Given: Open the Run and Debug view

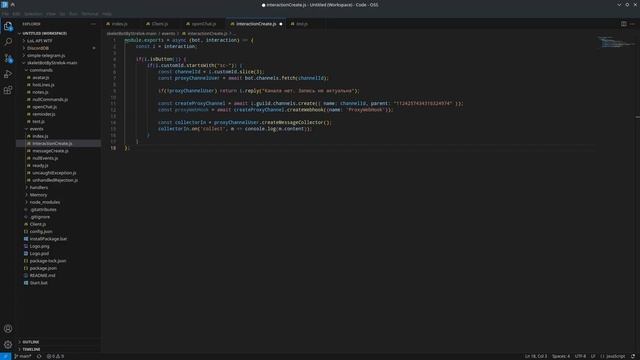Looking at the screenshot, I should 8,74.
